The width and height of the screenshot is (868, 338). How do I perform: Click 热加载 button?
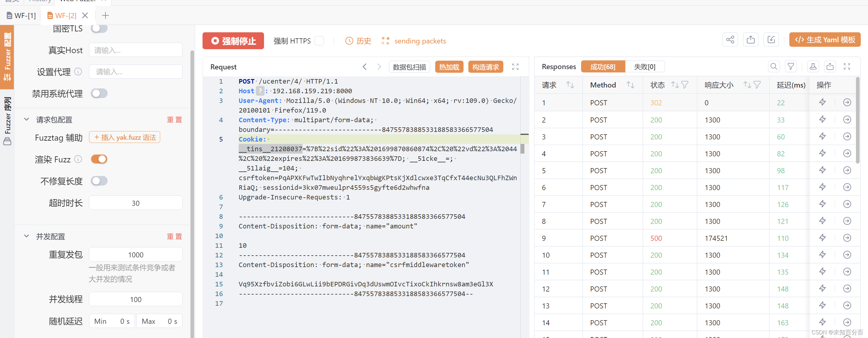449,67
